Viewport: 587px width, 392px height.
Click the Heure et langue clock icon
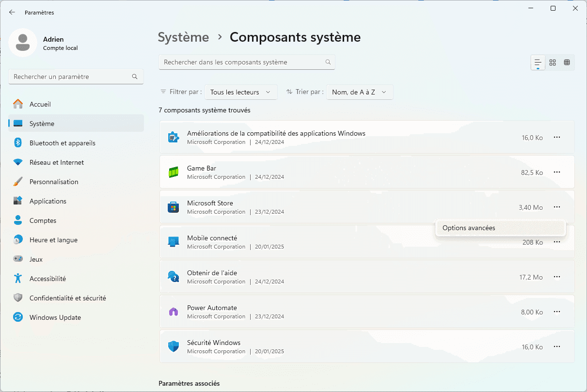(x=18, y=240)
